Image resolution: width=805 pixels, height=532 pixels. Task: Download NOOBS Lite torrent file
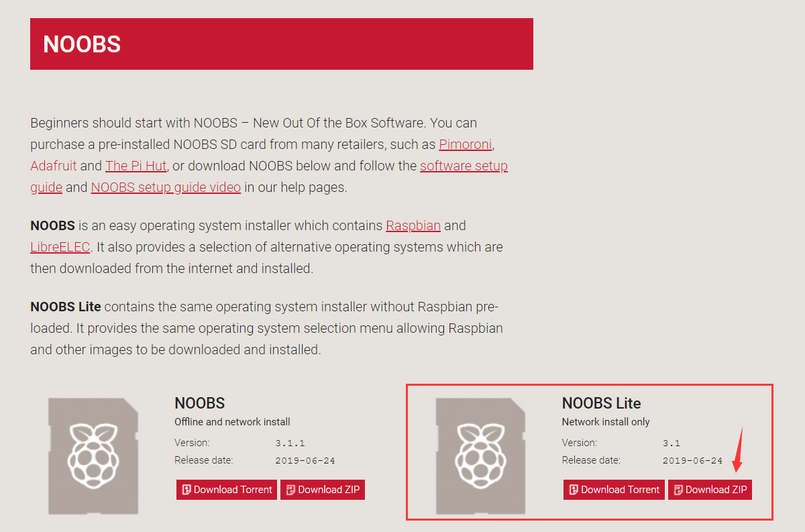point(614,490)
